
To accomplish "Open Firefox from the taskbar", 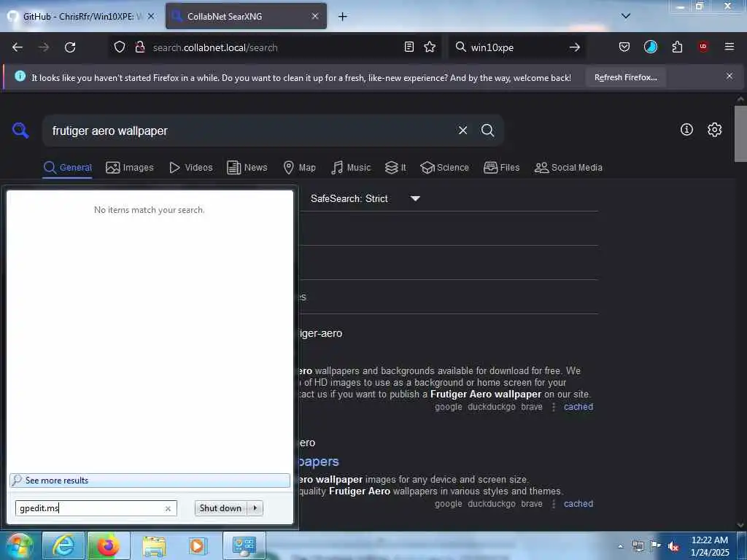I will 109,545.
